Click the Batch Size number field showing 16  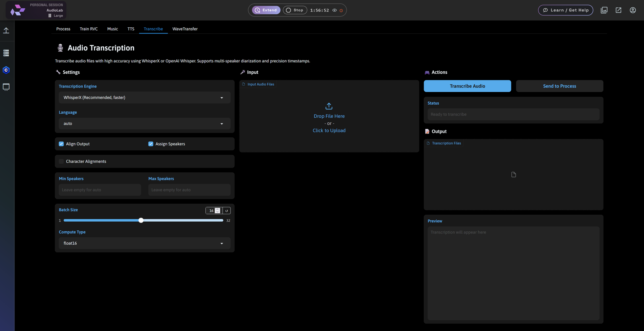[x=211, y=211]
